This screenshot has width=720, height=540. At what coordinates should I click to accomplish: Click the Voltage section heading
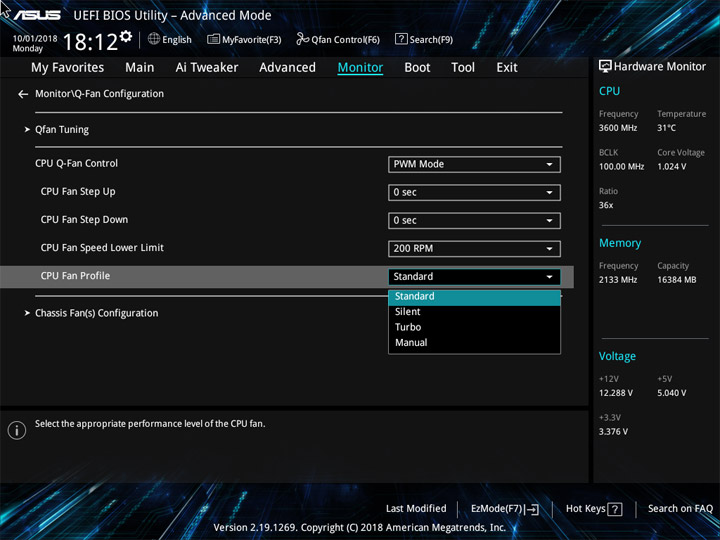[617, 356]
